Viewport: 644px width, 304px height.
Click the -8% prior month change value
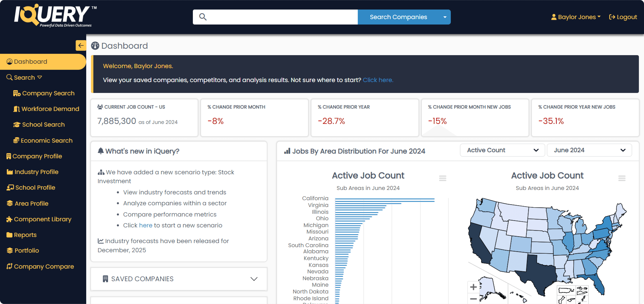pos(215,121)
